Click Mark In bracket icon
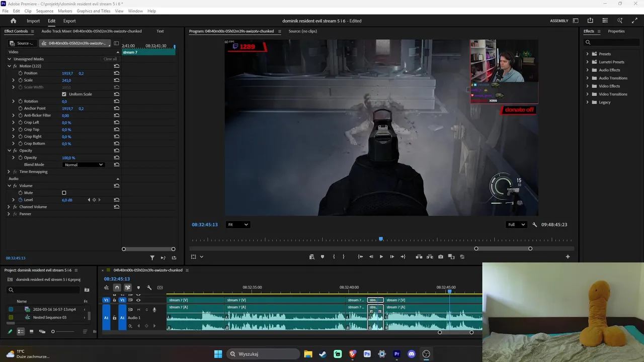The height and width of the screenshot is (362, 644). [334, 257]
